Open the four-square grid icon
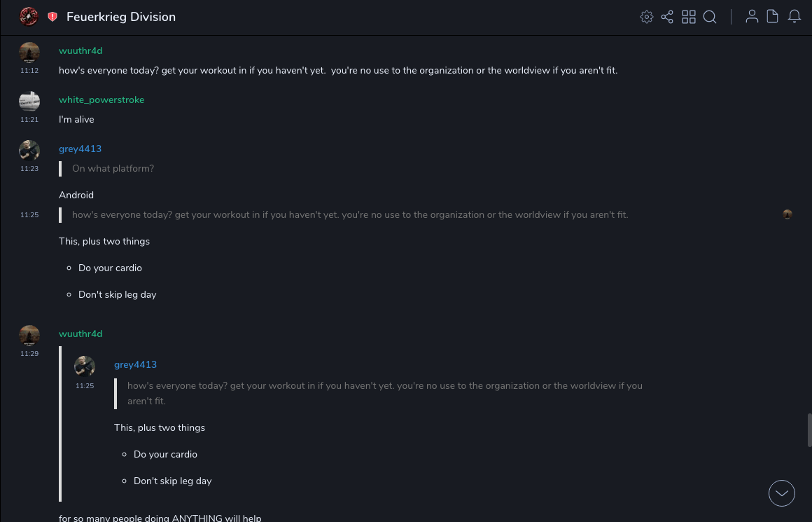 tap(689, 17)
